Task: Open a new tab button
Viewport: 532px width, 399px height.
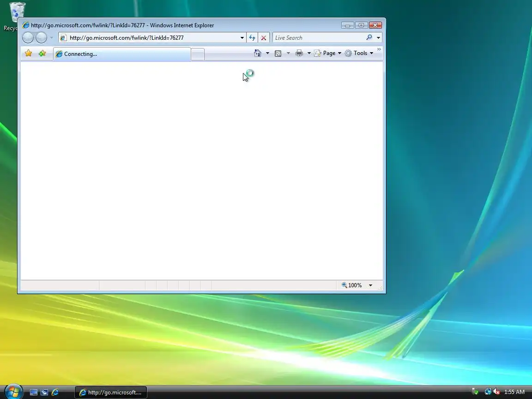Action: pyautogui.click(x=198, y=54)
